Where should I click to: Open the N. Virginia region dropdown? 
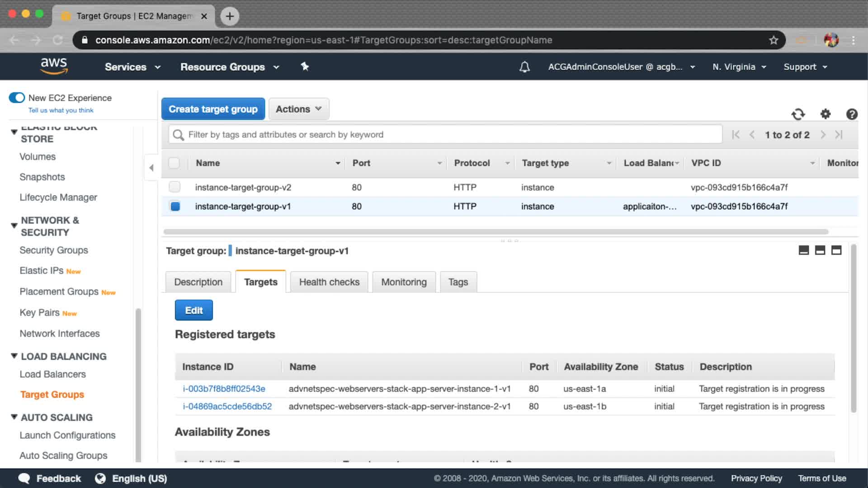(x=739, y=67)
